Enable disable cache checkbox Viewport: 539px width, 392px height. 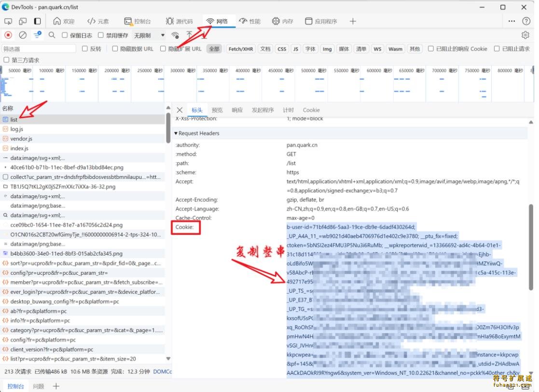(x=101, y=35)
